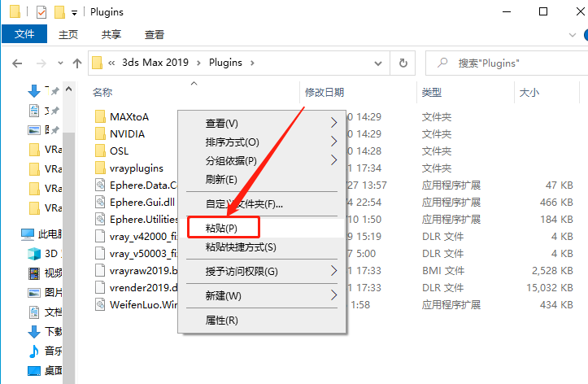Choose 刷新(E) in context menu
Screen dimensions: 588x384
(262, 179)
